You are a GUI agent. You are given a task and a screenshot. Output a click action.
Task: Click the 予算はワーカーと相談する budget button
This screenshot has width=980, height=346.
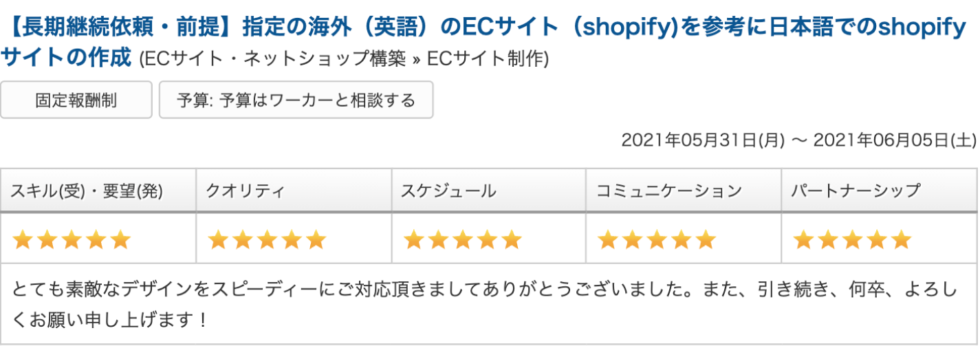[296, 100]
